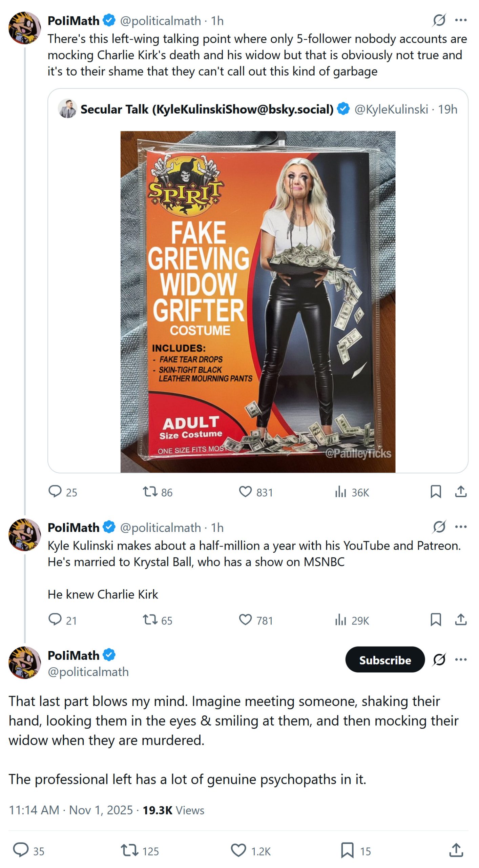The height and width of the screenshot is (868, 479).
Task: Subscribe to PoliMath
Action: pos(385,659)
